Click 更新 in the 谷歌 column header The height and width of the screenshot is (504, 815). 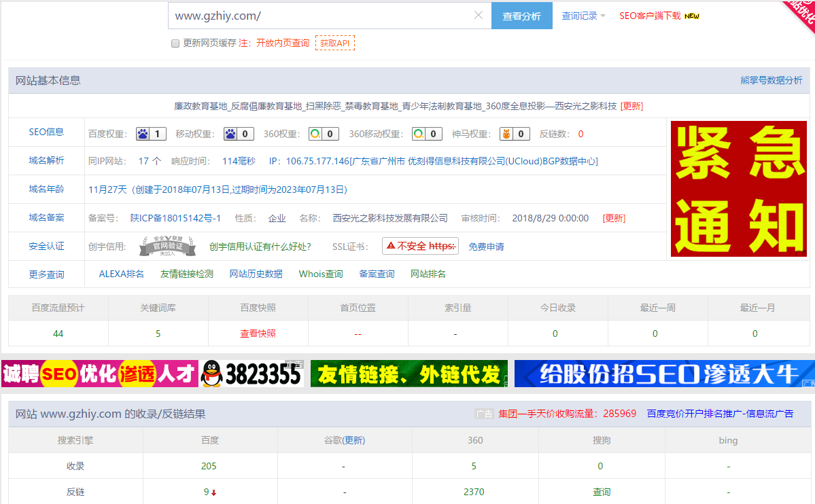click(x=353, y=440)
